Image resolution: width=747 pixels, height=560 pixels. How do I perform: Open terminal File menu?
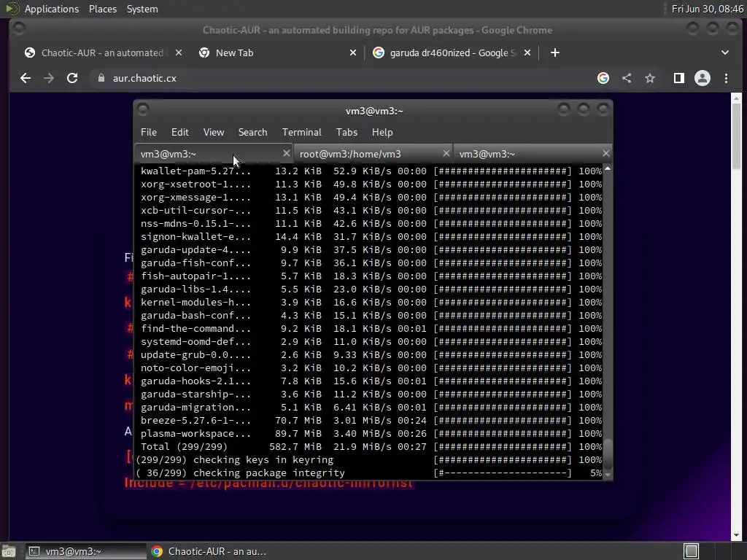coord(149,133)
